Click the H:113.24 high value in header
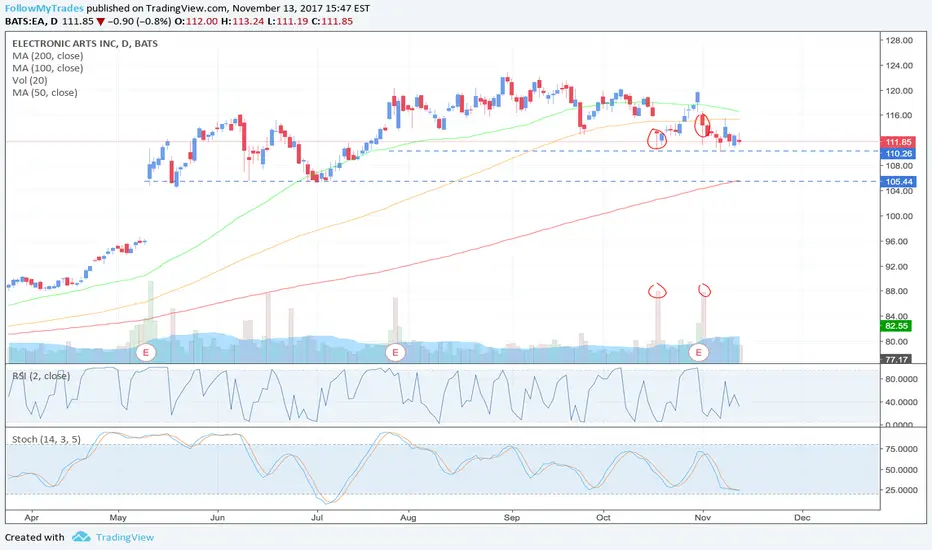The width and height of the screenshot is (932, 550). tap(242, 21)
